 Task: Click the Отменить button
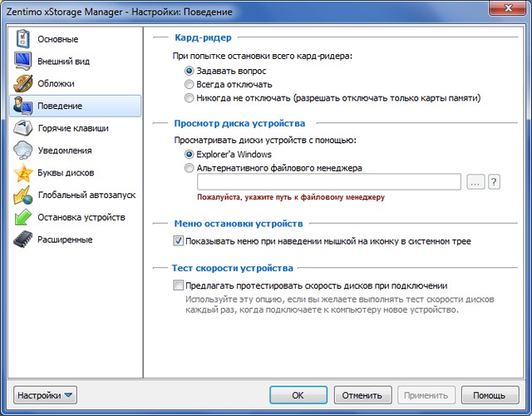click(x=362, y=395)
